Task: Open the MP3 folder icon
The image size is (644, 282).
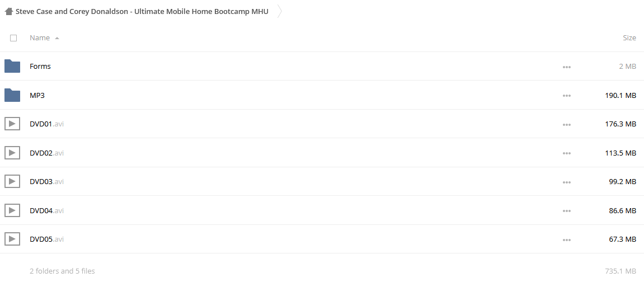Action: coord(12,95)
